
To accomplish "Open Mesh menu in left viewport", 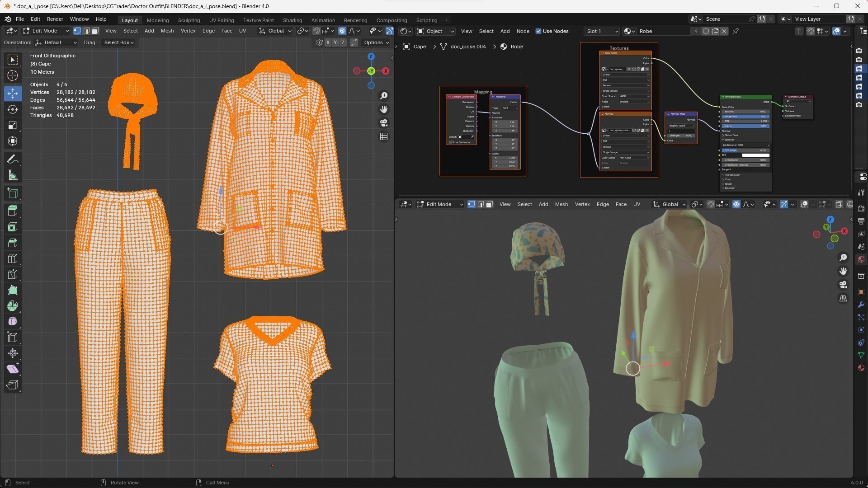I will click(167, 31).
